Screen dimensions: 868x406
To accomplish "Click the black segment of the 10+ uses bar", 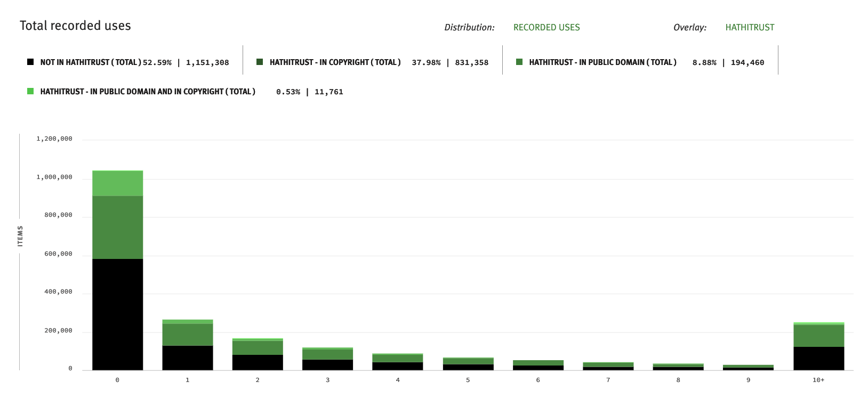I will [x=818, y=359].
